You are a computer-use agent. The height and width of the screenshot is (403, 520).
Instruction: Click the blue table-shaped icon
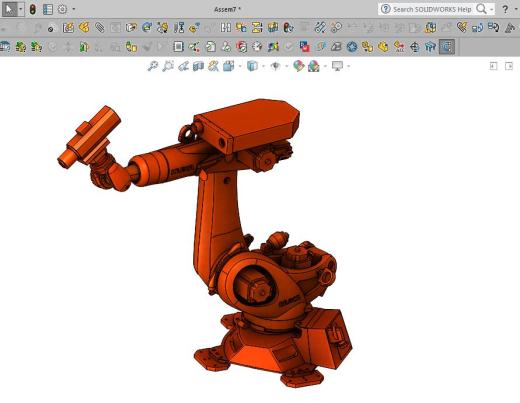(430, 47)
